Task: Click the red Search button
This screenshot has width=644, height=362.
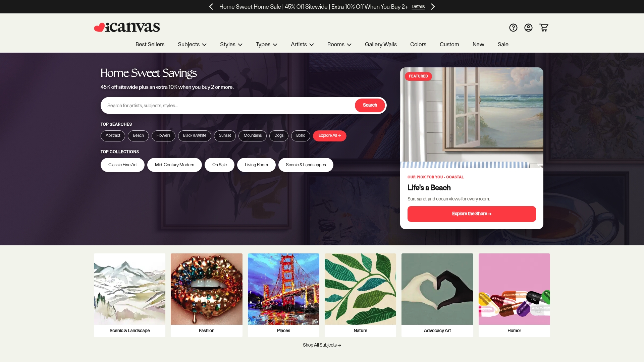Action: point(370,105)
